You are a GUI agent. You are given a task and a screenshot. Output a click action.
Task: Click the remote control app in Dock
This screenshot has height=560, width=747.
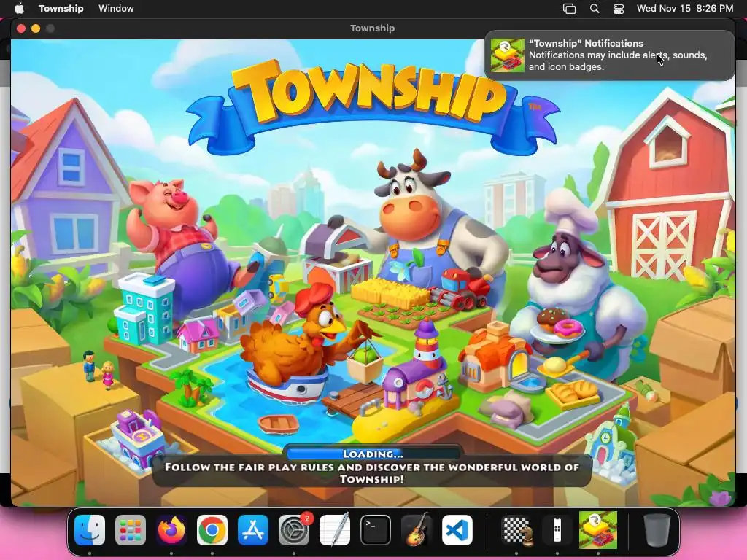tap(557, 530)
